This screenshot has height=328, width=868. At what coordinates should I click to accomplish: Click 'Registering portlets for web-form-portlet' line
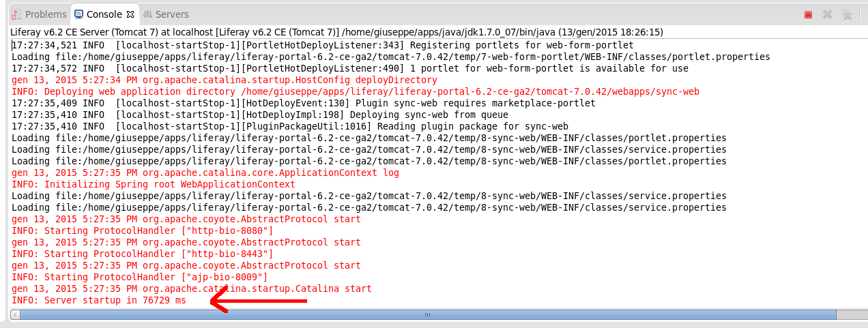click(323, 45)
